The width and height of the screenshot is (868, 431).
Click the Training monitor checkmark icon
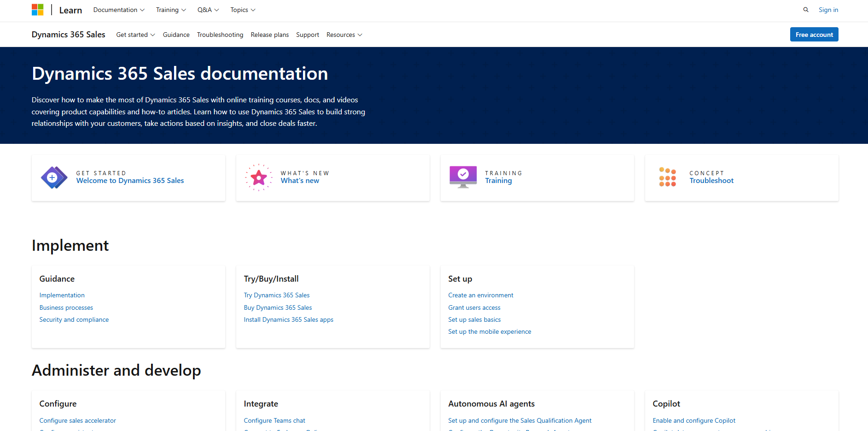coord(463,177)
